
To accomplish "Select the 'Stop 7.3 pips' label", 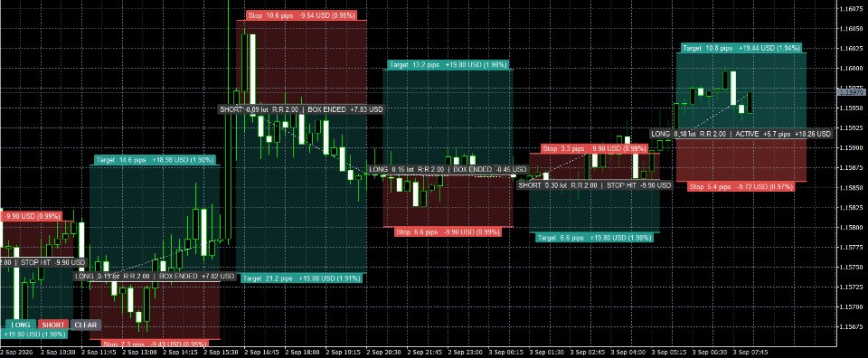I will pos(154,344).
